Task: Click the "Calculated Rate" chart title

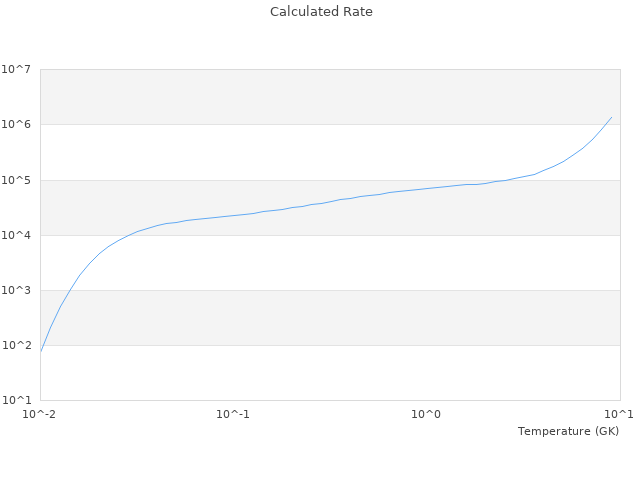Action: click(320, 12)
